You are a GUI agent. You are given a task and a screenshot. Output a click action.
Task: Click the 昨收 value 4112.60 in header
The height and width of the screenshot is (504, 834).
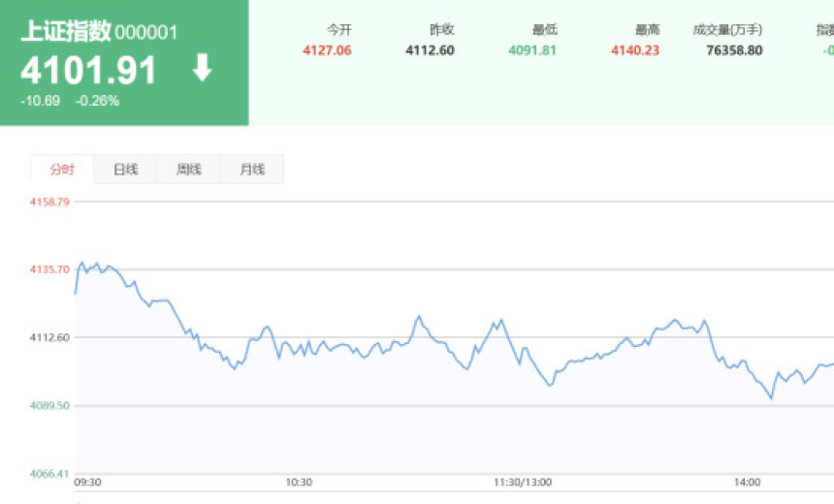point(430,50)
